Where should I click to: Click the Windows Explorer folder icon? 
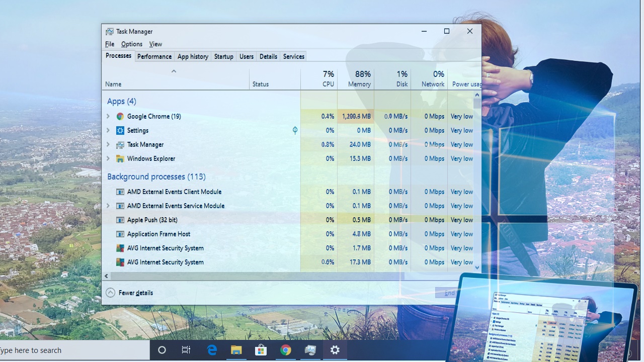tap(120, 158)
